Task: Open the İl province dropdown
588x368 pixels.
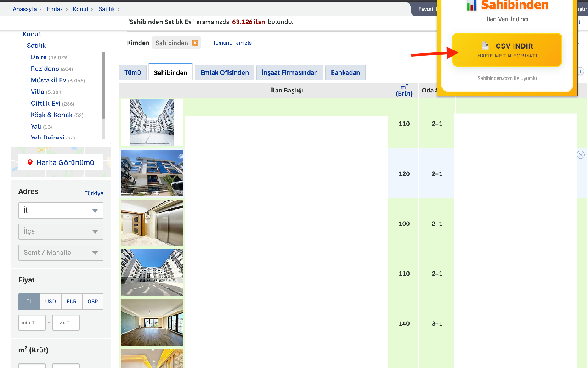Action: 61,210
